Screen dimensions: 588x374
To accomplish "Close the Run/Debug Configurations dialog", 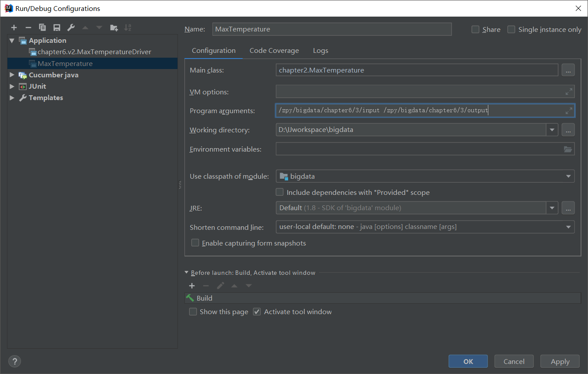I will click(578, 8).
